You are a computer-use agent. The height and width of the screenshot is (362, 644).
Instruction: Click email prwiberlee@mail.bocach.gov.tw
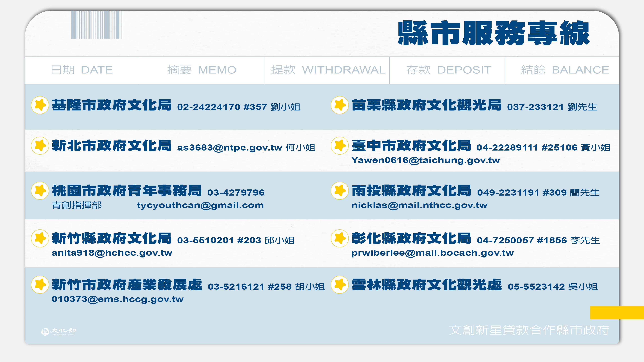coord(432,253)
